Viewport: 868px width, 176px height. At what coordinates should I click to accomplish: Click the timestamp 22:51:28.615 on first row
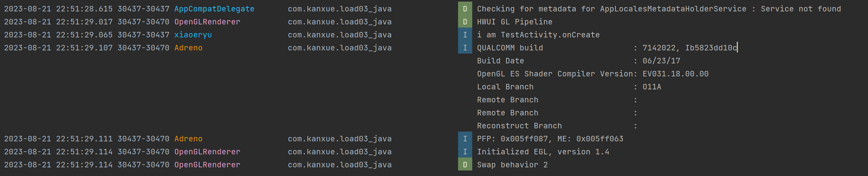point(84,9)
